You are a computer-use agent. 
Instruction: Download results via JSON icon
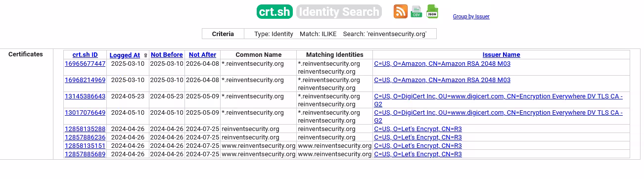coord(432,11)
